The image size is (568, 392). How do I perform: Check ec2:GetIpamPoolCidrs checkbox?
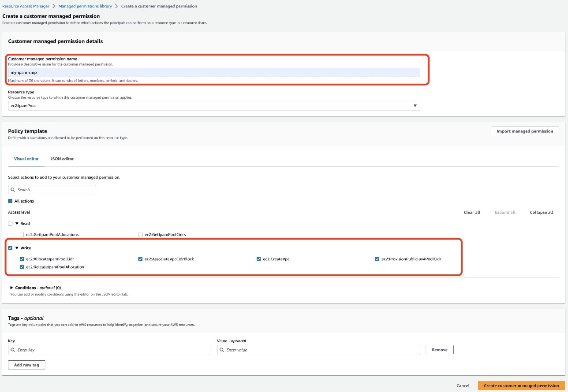(x=140, y=235)
